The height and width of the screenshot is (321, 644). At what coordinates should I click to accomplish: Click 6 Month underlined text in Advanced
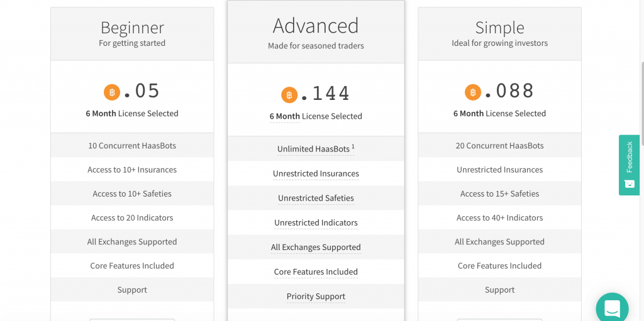[x=285, y=117]
